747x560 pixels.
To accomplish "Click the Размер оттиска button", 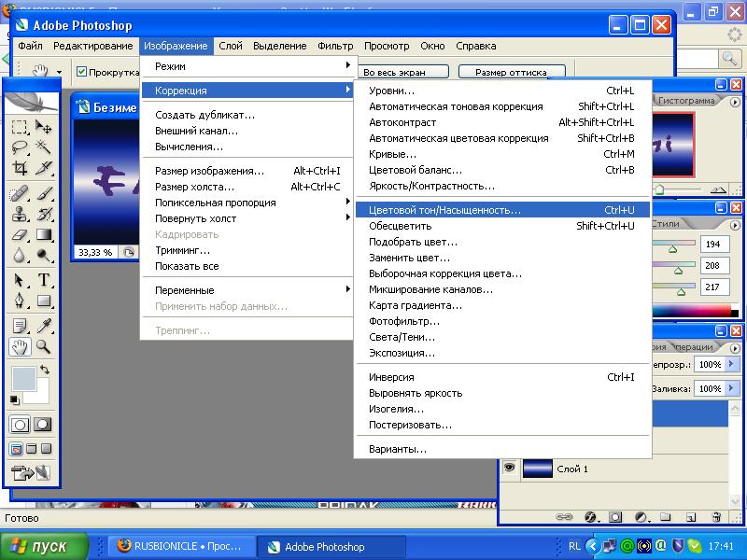I will 512,72.
